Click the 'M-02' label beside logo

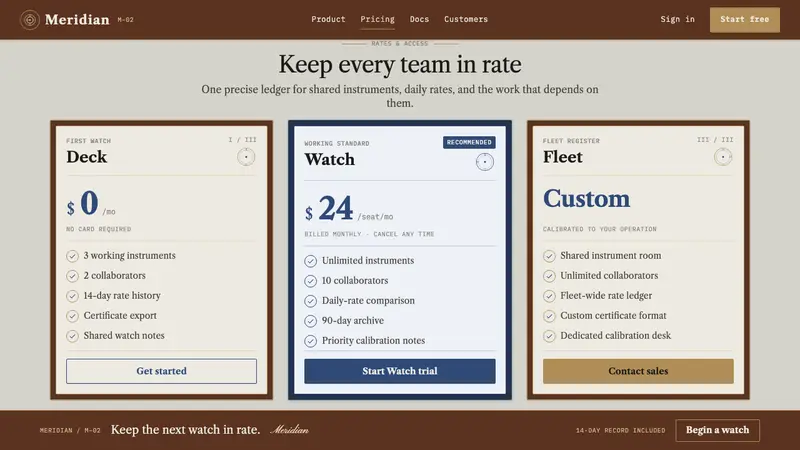126,20
